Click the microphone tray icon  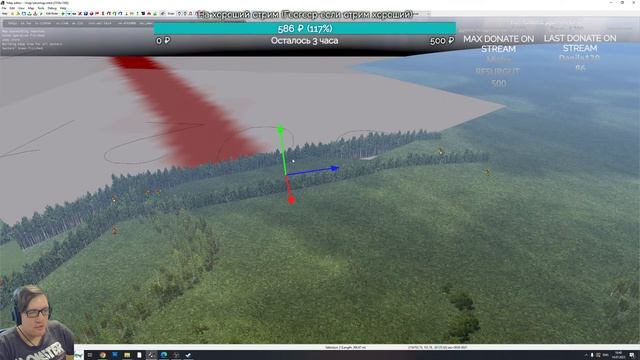[592, 355]
